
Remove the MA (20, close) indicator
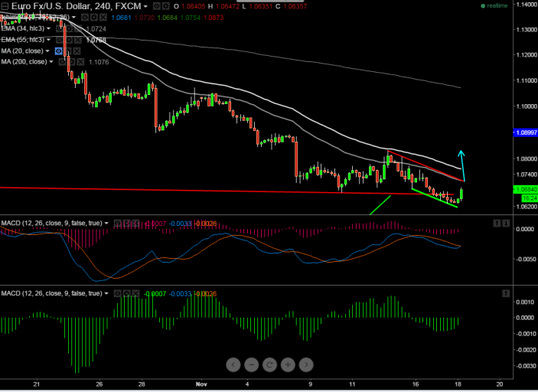point(77,51)
